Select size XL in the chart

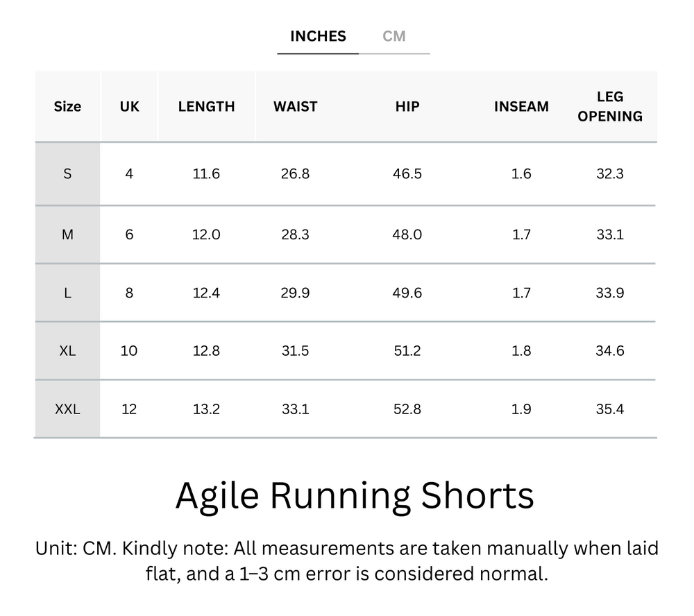67,351
